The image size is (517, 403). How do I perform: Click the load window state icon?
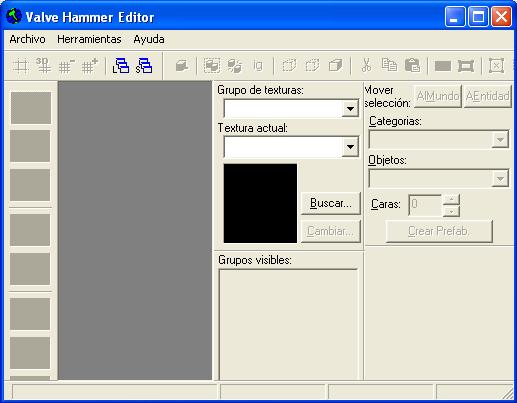[121, 66]
